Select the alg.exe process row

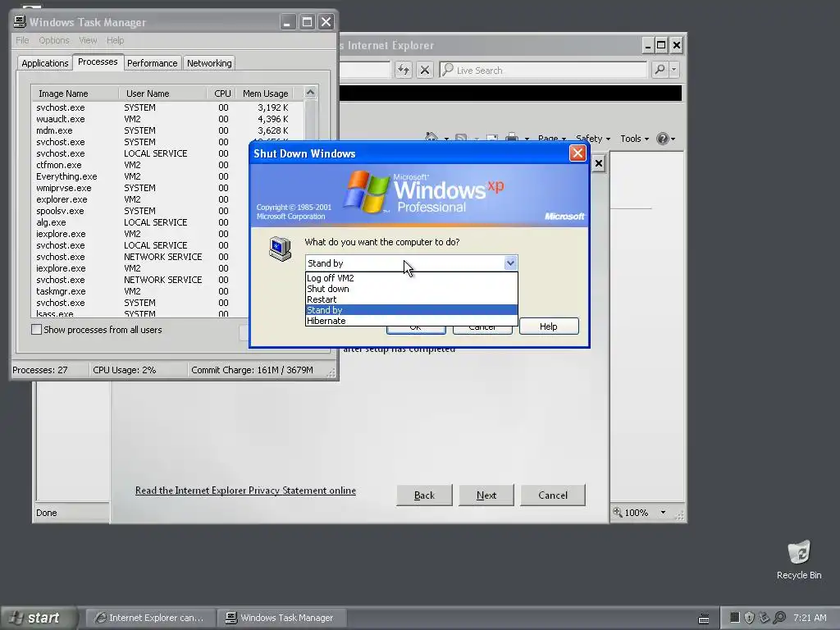140,222
